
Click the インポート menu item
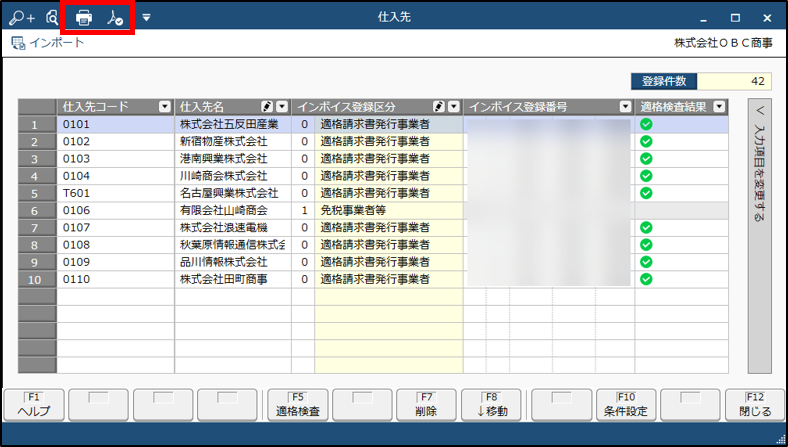[x=48, y=43]
